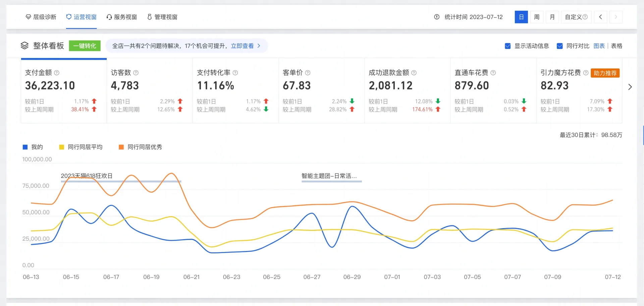Open the 服务视窗 tab
The image size is (644, 306).
pyautogui.click(x=122, y=17)
